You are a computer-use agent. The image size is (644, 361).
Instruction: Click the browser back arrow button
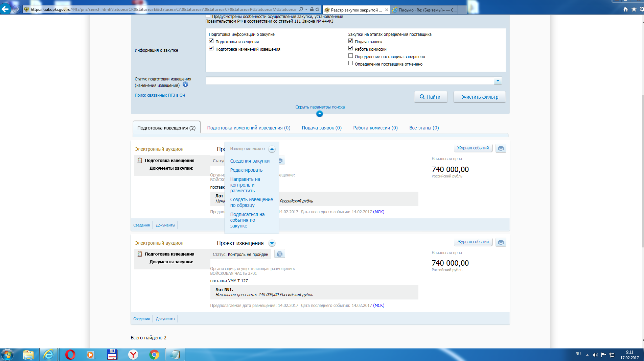[5, 9]
